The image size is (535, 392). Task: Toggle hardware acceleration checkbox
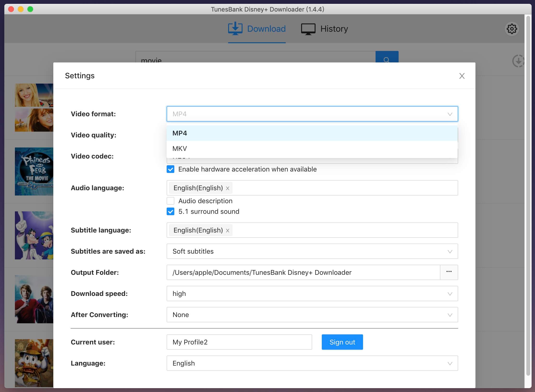(170, 169)
